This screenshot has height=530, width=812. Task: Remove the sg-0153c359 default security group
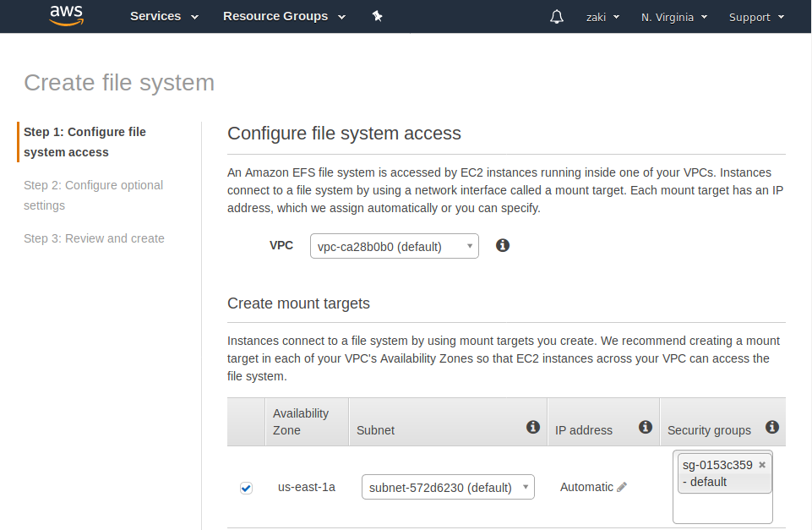click(761, 464)
